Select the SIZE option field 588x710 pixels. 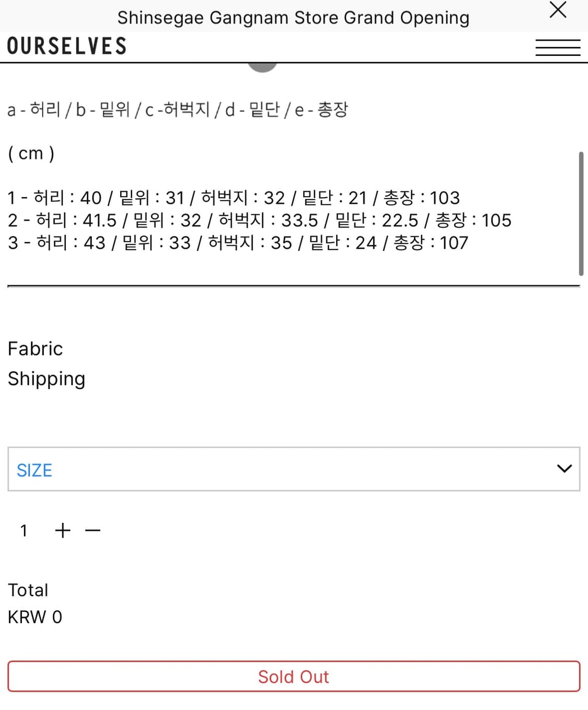tap(293, 469)
